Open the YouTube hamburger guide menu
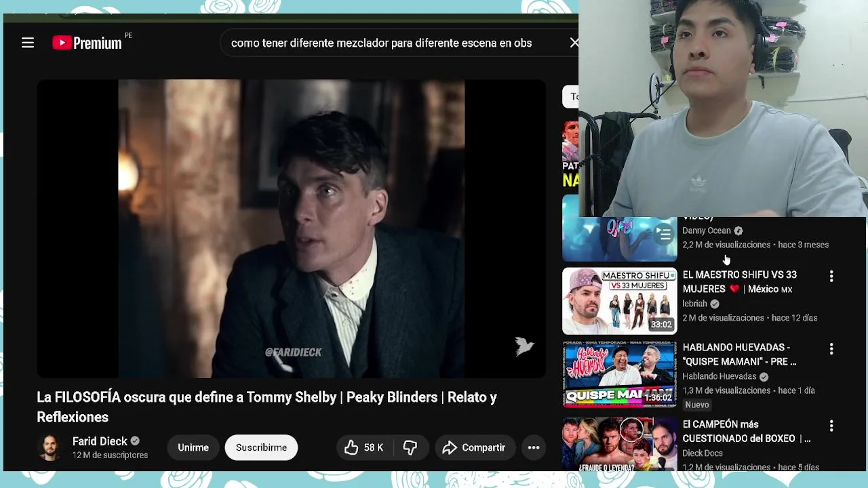 28,43
